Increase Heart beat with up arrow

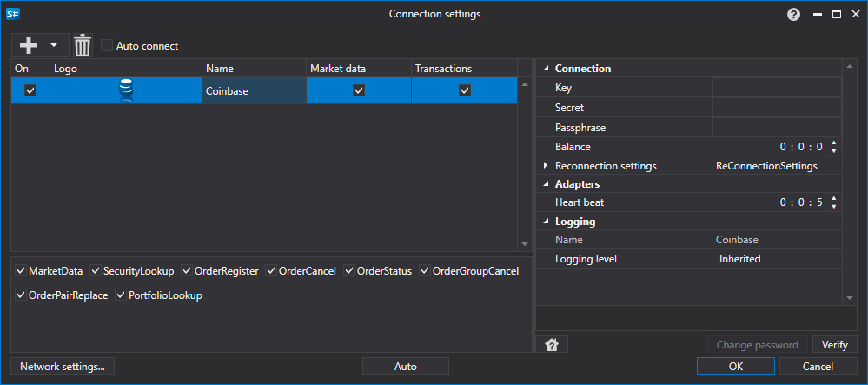click(x=833, y=199)
